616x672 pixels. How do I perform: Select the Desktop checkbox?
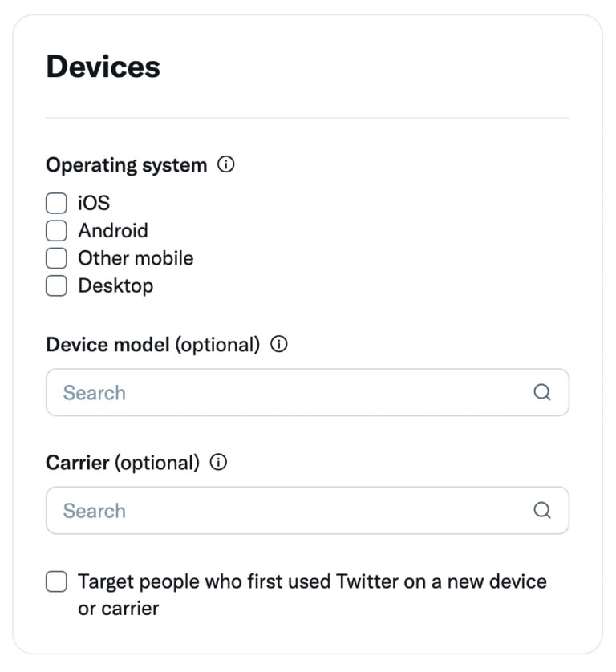click(56, 285)
